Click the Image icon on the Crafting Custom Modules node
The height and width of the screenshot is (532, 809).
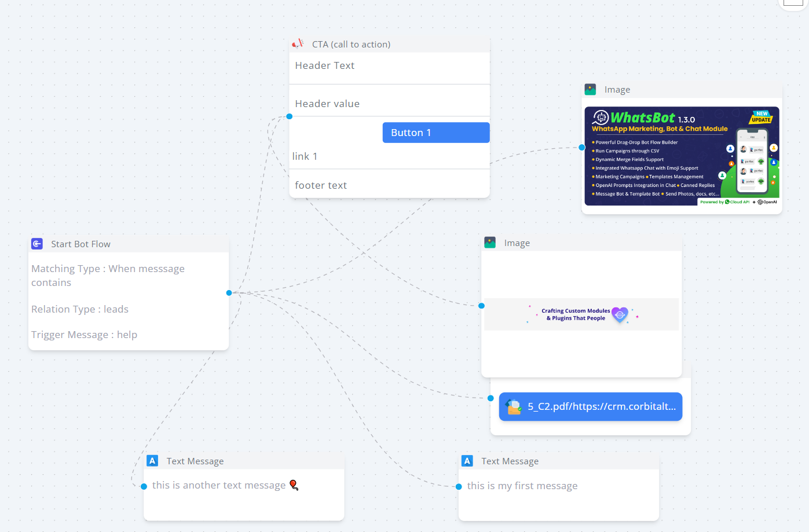[x=490, y=242]
